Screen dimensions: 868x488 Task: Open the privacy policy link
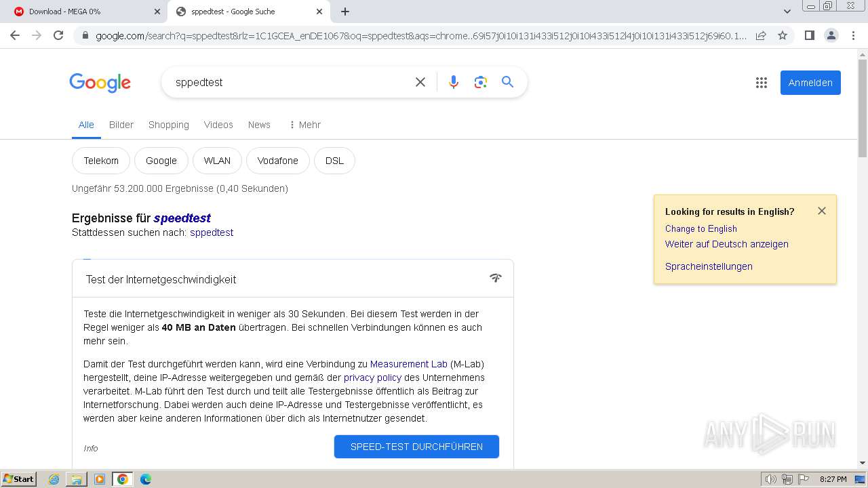point(372,378)
